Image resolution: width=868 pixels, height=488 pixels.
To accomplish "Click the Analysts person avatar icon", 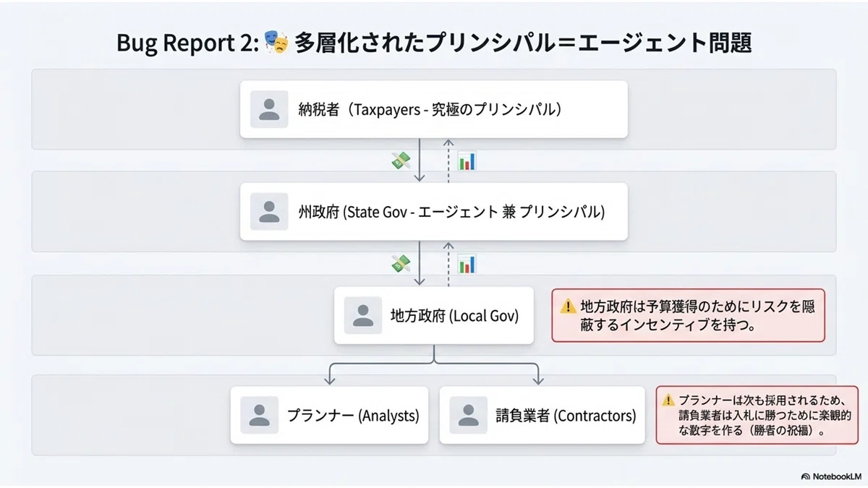I will tap(259, 415).
